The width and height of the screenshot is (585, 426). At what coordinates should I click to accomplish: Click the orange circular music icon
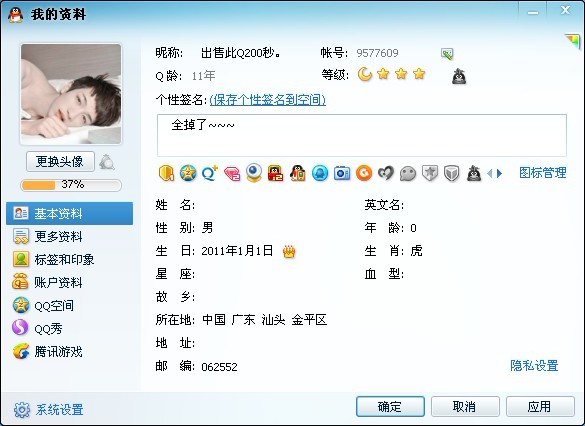click(x=364, y=173)
